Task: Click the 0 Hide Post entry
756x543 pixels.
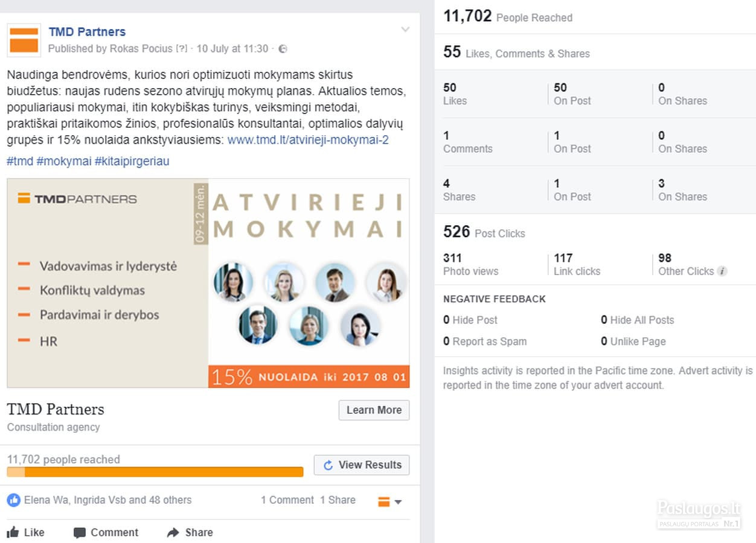Action: [470, 320]
